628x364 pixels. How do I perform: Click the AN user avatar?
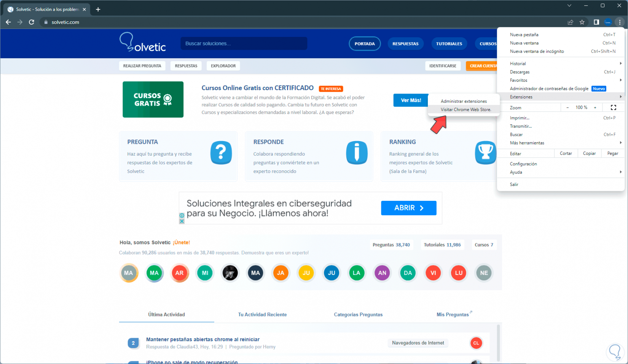click(x=382, y=273)
